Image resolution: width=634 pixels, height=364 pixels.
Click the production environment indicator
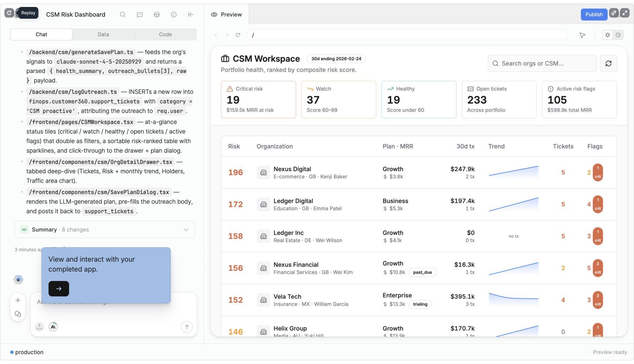coord(27,352)
